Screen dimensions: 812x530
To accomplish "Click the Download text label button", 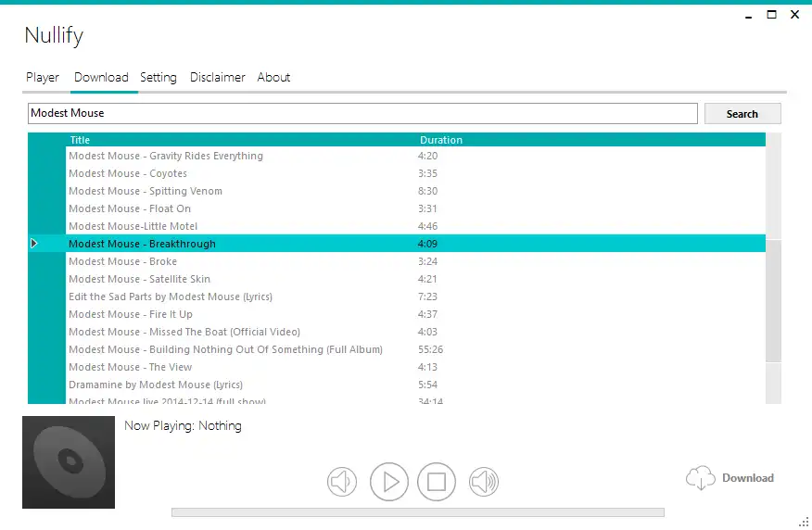I will (x=748, y=478).
